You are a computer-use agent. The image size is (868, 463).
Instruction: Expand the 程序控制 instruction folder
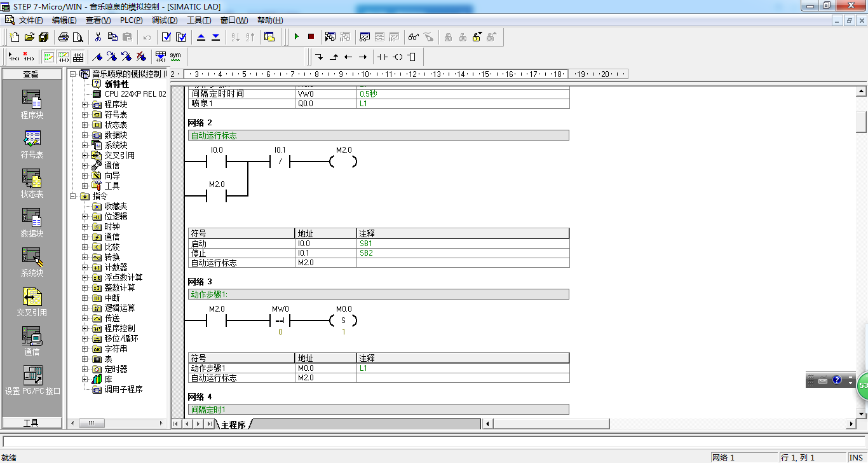pos(85,328)
